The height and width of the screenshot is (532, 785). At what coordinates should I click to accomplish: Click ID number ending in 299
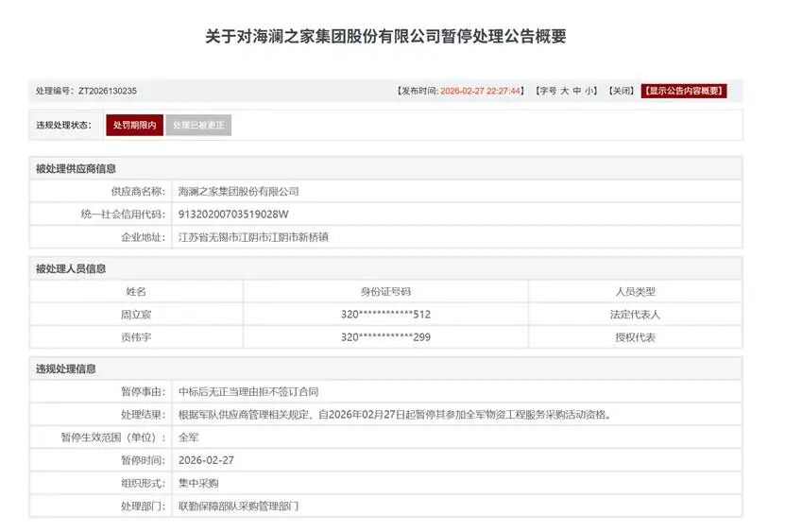385,337
